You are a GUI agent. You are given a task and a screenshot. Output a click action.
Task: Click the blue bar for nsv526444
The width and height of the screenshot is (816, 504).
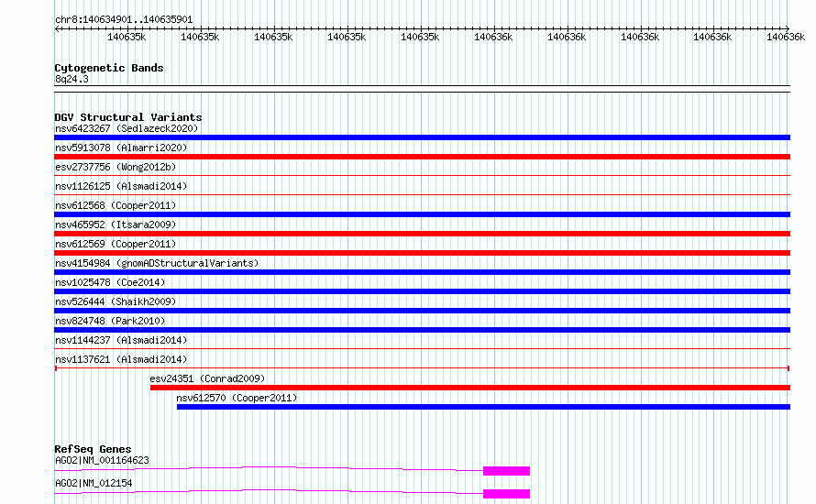pyautogui.click(x=422, y=311)
